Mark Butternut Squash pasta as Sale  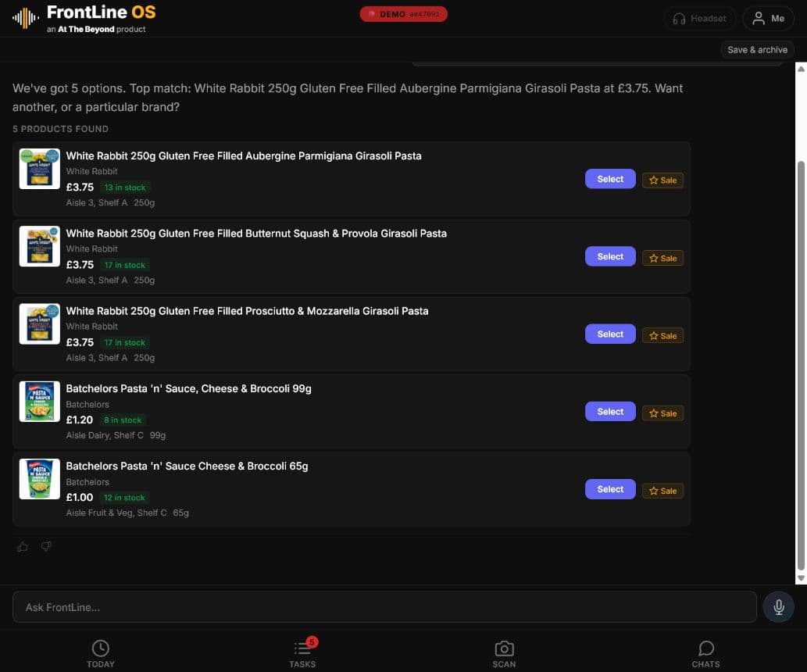coord(663,258)
